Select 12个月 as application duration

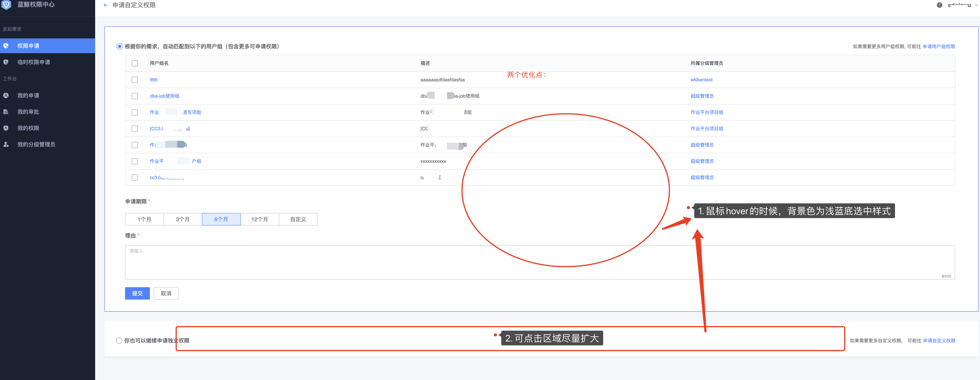point(259,219)
